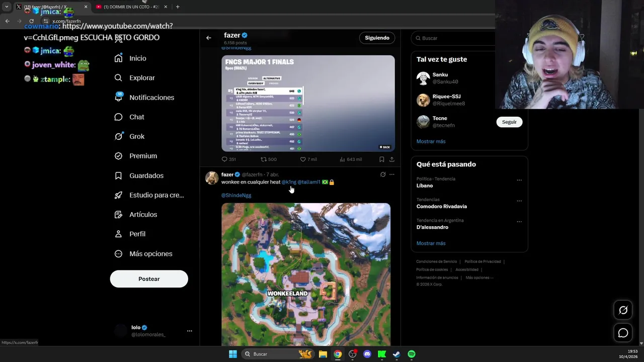Switch to DORMIR EN UN COTO YouTube tab
Viewport: 644px width, 362px height.
point(131,7)
